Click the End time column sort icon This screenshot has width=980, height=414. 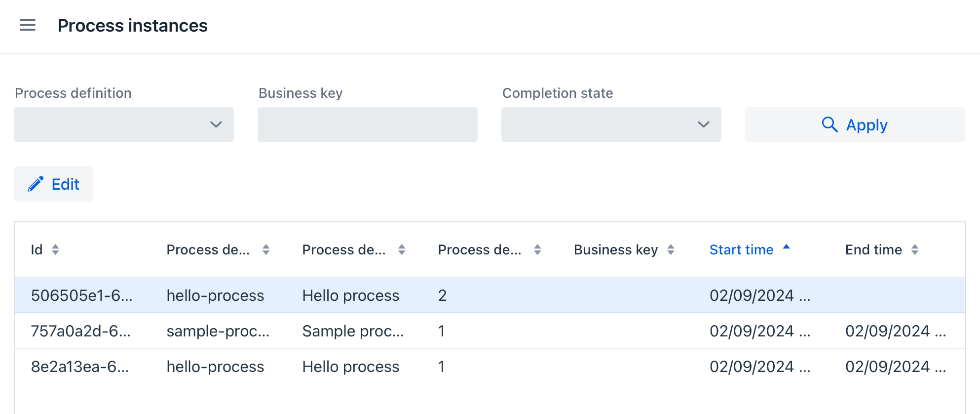pos(915,250)
